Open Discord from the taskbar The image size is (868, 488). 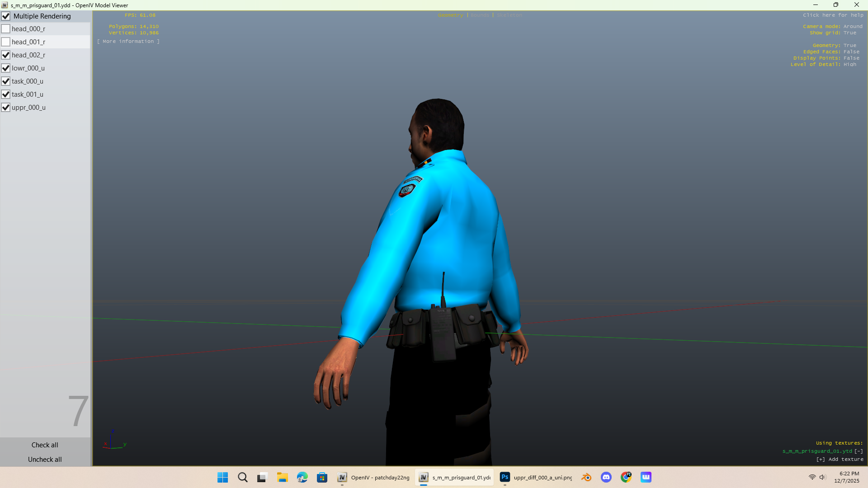606,477
